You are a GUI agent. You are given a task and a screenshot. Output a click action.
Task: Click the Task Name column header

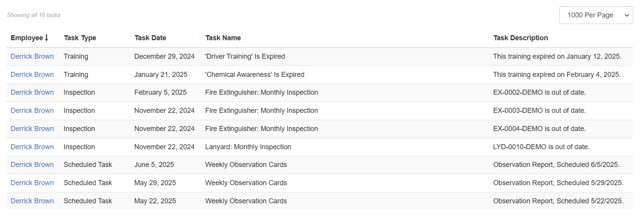click(x=223, y=38)
